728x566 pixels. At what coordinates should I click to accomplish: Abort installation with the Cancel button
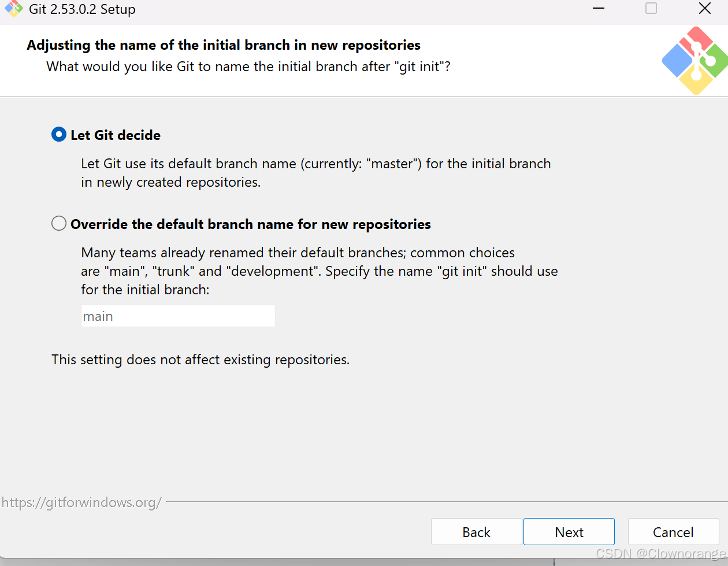click(x=673, y=532)
